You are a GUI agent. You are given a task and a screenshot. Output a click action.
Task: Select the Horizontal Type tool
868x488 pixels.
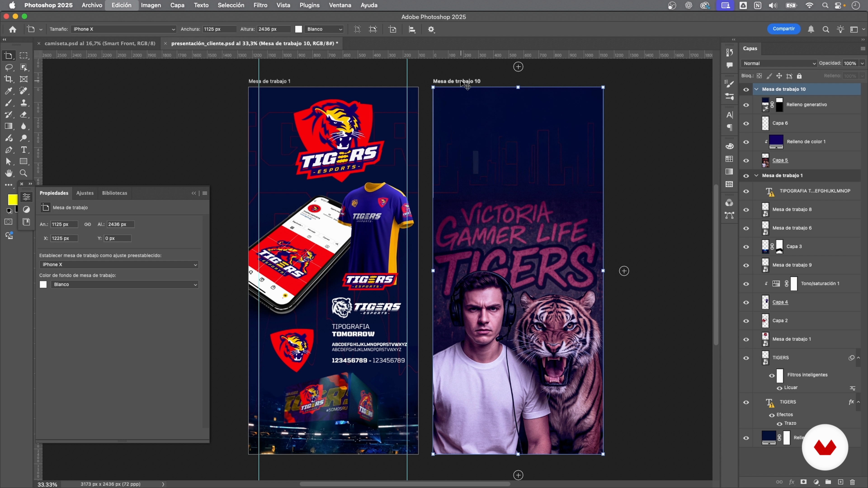tap(24, 150)
